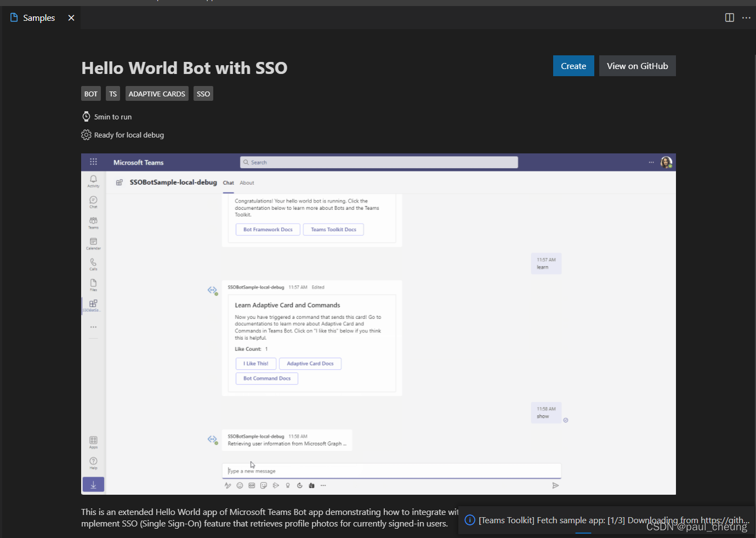This screenshot has width=756, height=538.
Task: Click the ADAPTIVE CARDS tag
Action: [157, 94]
